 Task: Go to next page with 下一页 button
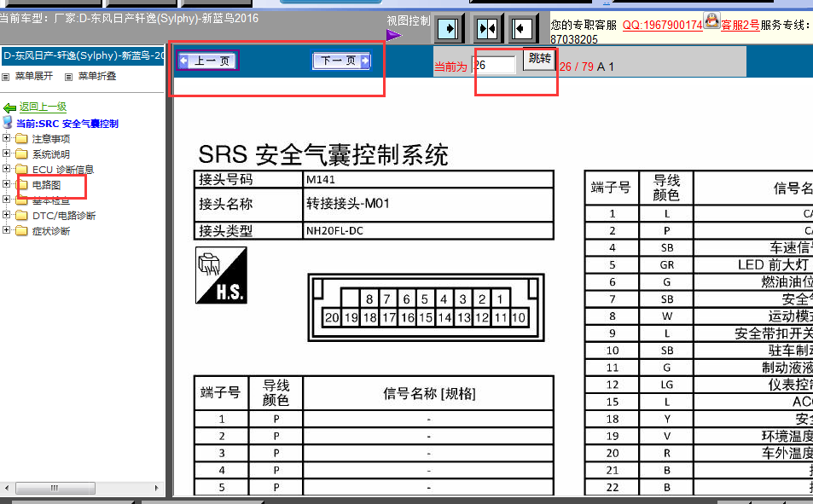pos(342,61)
